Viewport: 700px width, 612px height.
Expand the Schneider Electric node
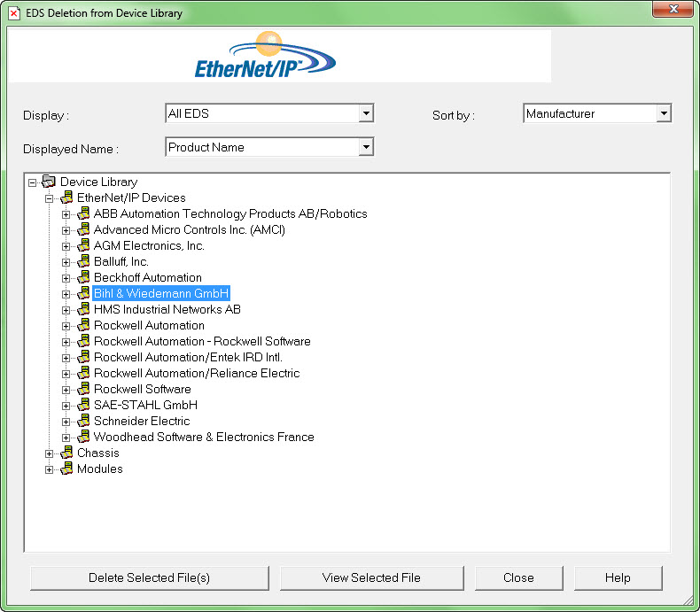point(66,422)
